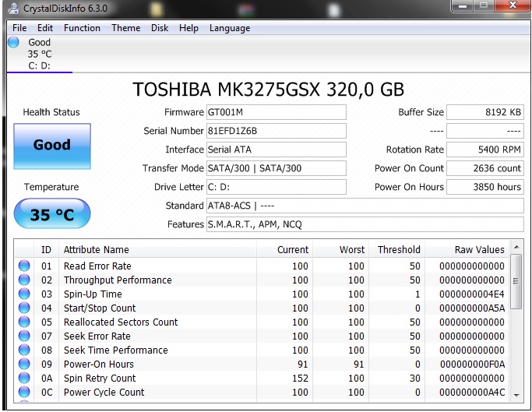Click the Standard field ATA8-ACS

click(365, 206)
